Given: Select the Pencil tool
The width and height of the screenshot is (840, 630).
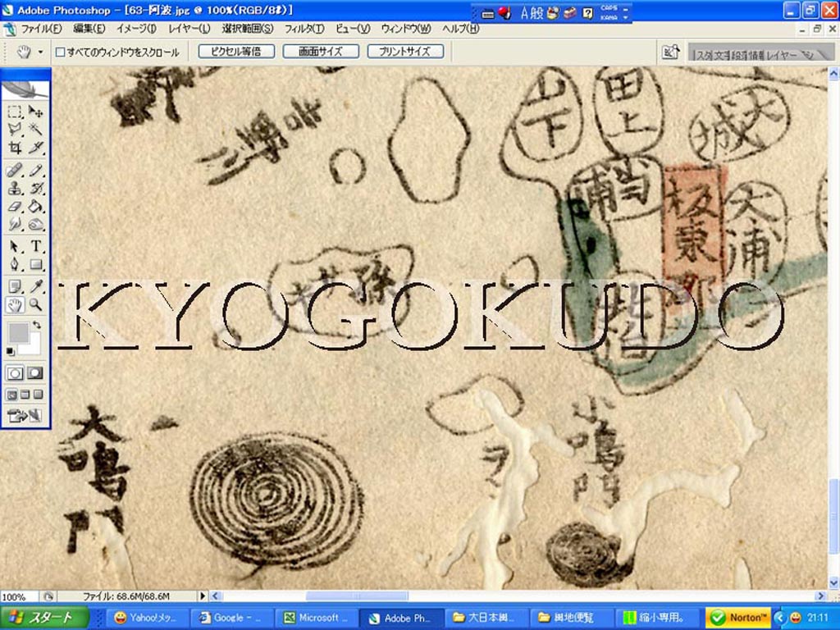Looking at the screenshot, I should [x=35, y=171].
